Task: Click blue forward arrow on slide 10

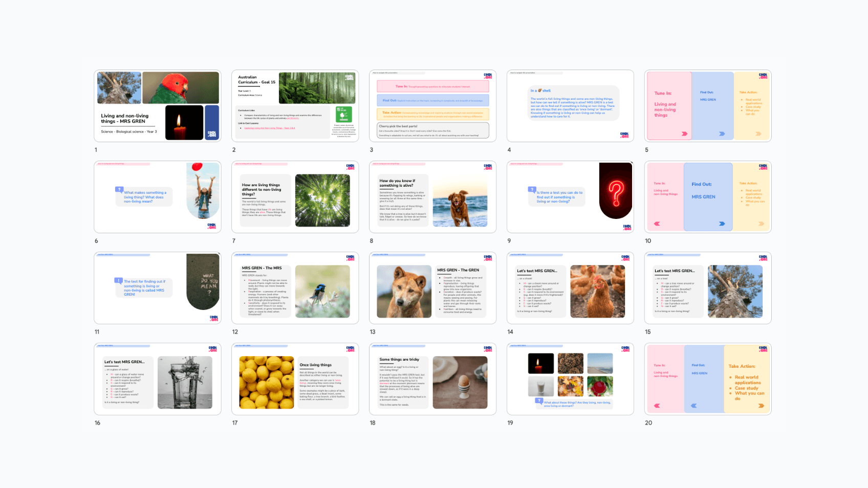Action: tap(722, 224)
